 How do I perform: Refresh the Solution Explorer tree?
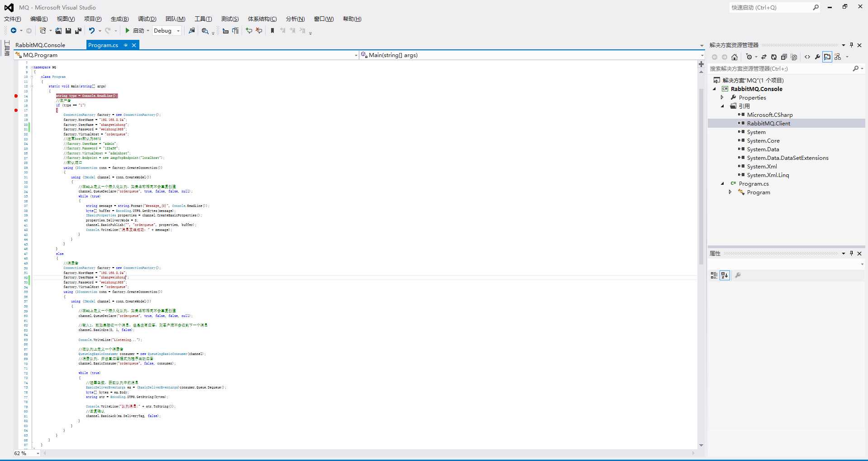tap(774, 57)
